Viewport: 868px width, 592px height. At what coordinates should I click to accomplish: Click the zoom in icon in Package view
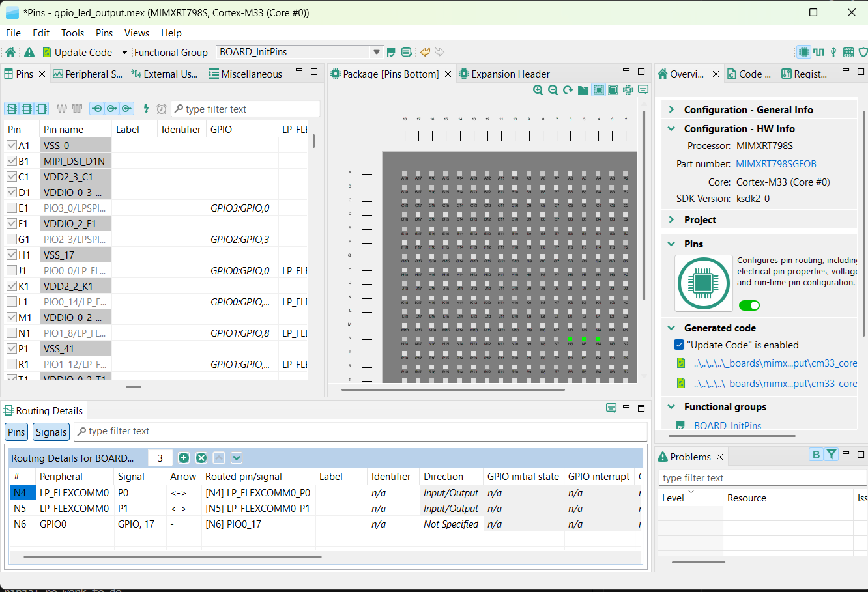(x=538, y=90)
